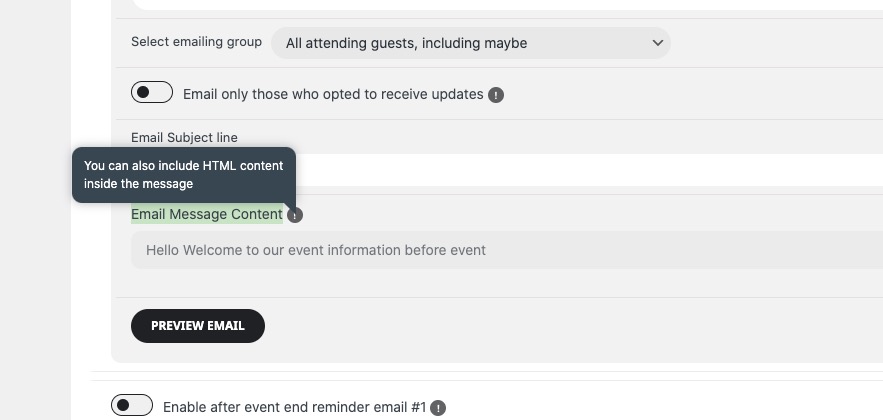Screen dimensions: 883x420
Task: Click into the Email Message Content text area
Action: [x=507, y=250]
